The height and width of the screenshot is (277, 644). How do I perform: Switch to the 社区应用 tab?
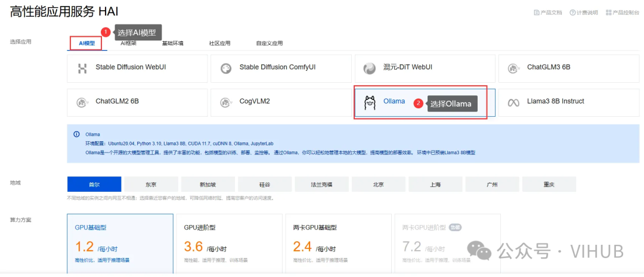pos(219,43)
